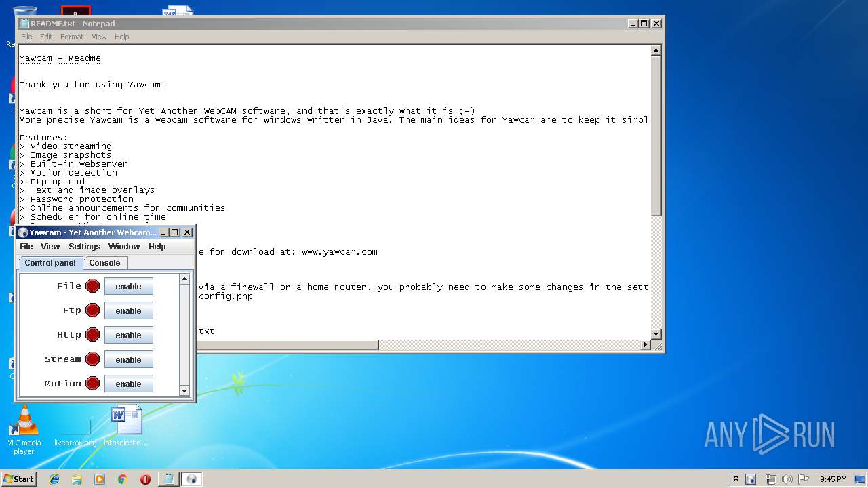Switch to the Notepad taskbar button
This screenshot has width=868, height=488.
pos(167,479)
